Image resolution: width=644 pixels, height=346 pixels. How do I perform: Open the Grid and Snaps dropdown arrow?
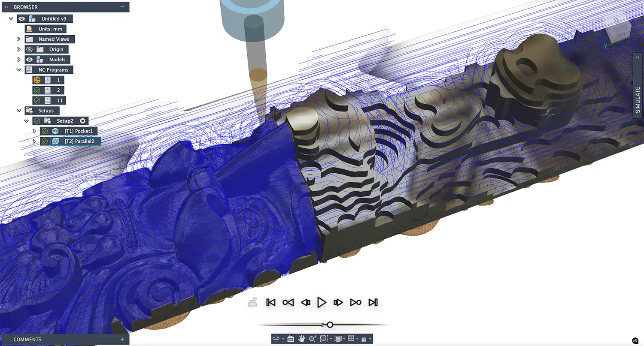(357, 339)
